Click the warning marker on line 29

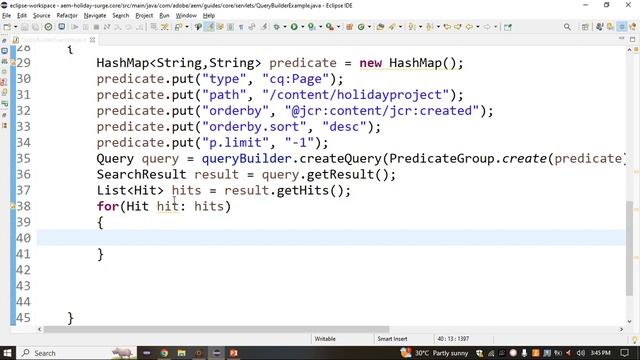[x=13, y=63]
